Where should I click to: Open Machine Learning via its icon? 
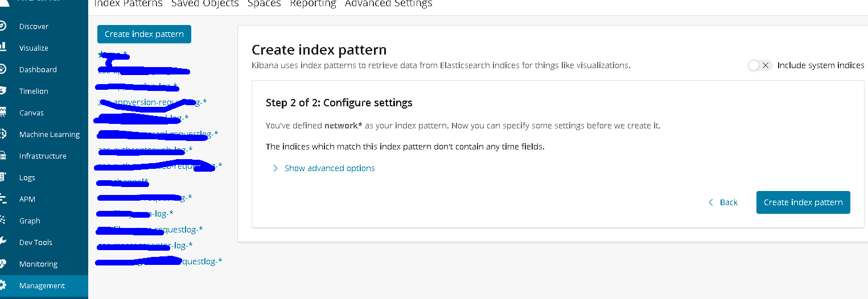click(x=3, y=134)
